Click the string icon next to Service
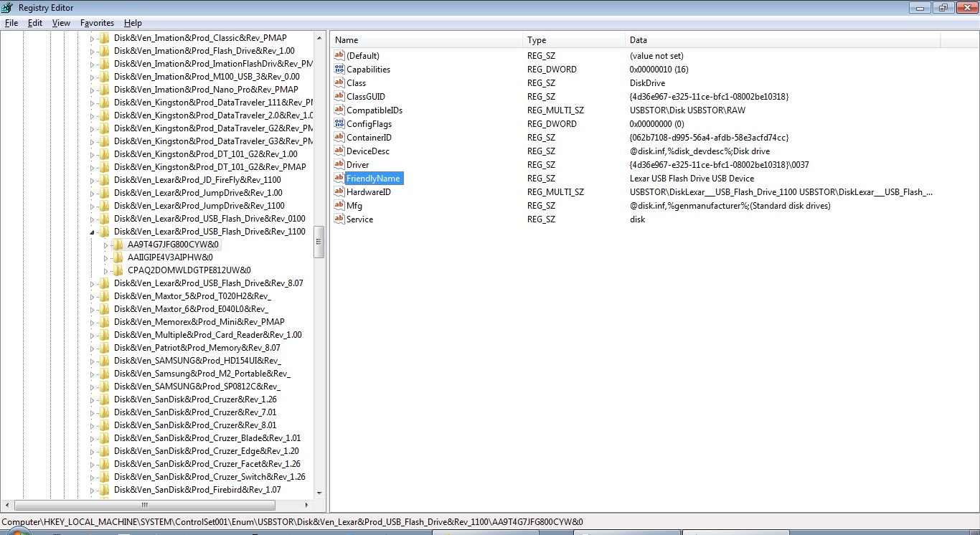980x535 pixels. (x=339, y=219)
